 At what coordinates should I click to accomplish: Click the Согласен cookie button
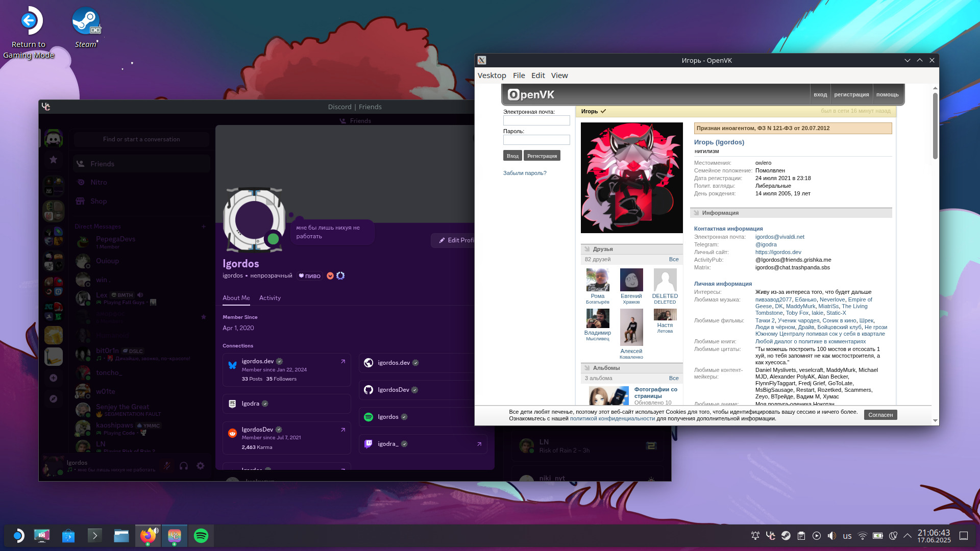tap(880, 415)
